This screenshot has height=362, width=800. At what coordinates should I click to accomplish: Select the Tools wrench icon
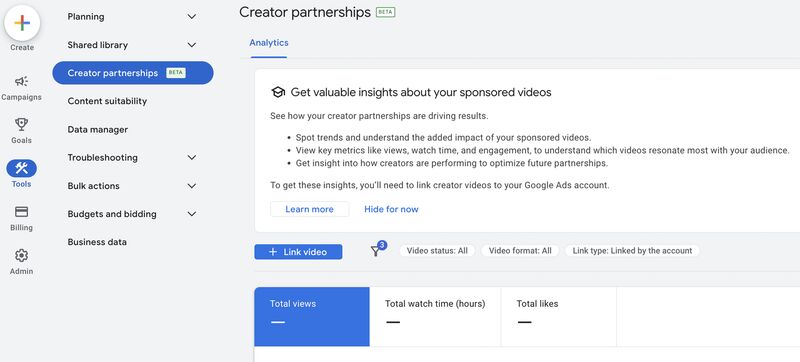coord(21,168)
